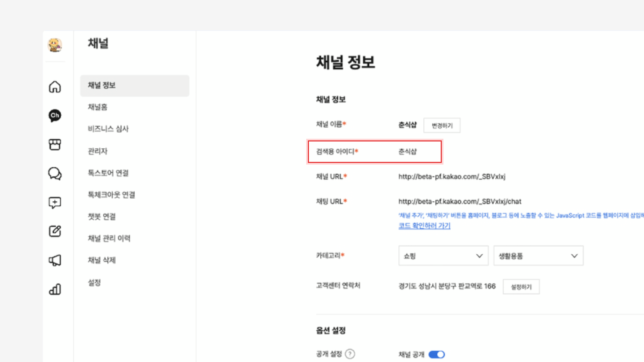Click the 변경하기 button
This screenshot has width=644, height=362.
[x=442, y=125]
